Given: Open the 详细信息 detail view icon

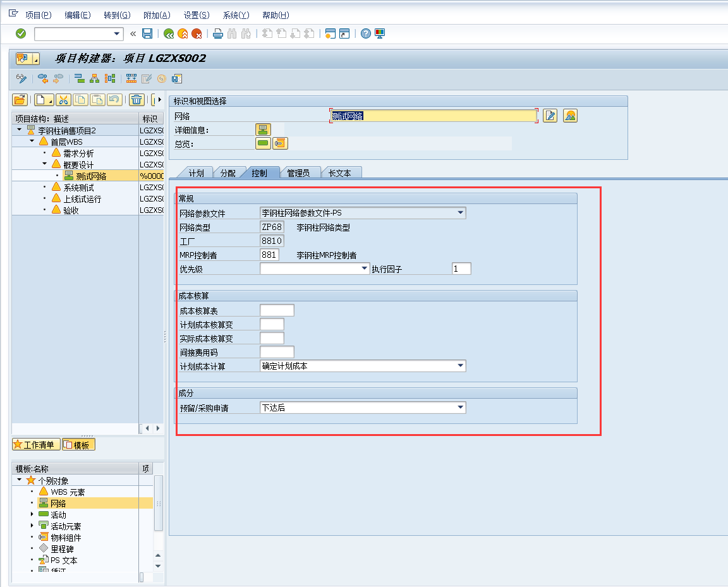Looking at the screenshot, I should coord(262,129).
